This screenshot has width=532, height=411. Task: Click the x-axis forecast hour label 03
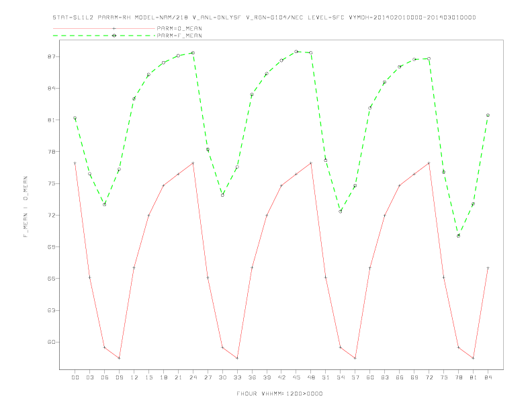[x=89, y=377]
